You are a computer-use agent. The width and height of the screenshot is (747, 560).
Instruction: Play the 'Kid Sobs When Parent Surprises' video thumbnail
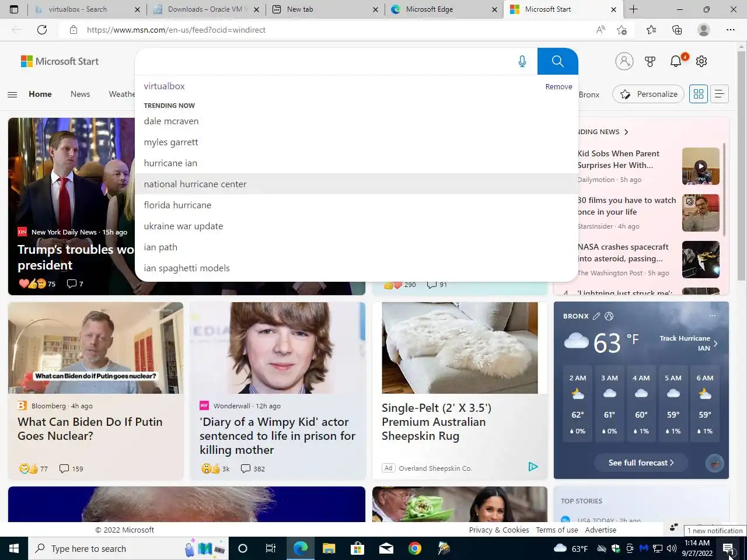(x=701, y=166)
